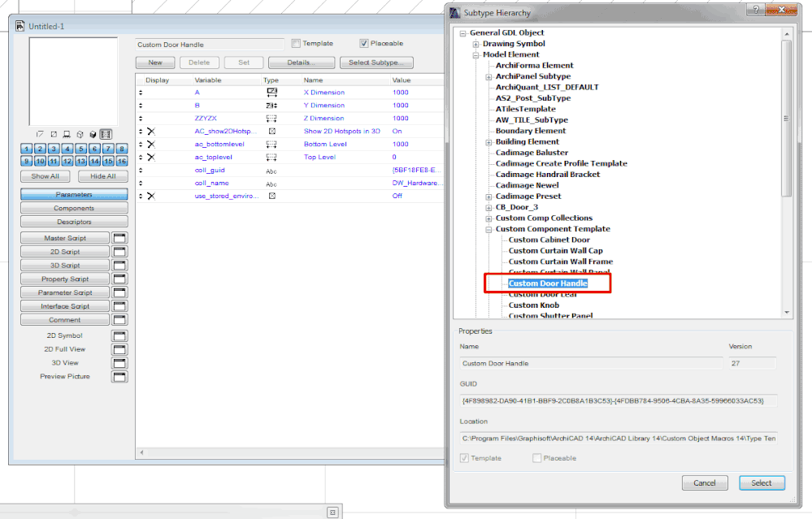Expand the Cadimage Preset node
Image resolution: width=812 pixels, height=519 pixels.
(x=489, y=197)
